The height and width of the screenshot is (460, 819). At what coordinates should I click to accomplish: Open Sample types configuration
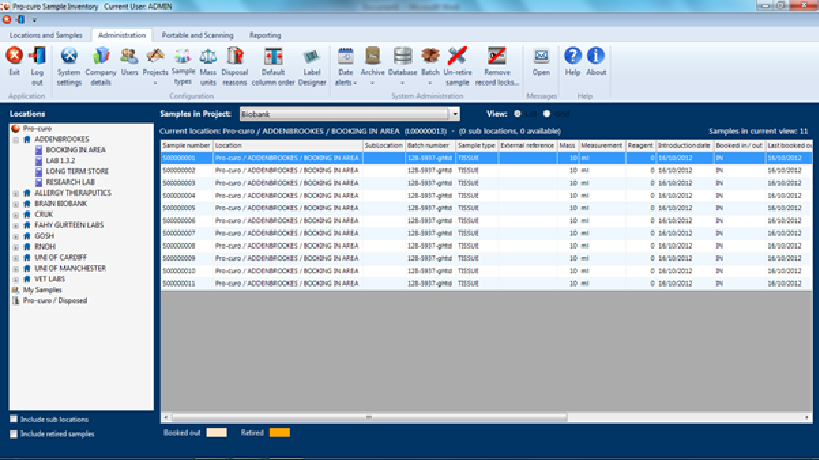[183, 62]
